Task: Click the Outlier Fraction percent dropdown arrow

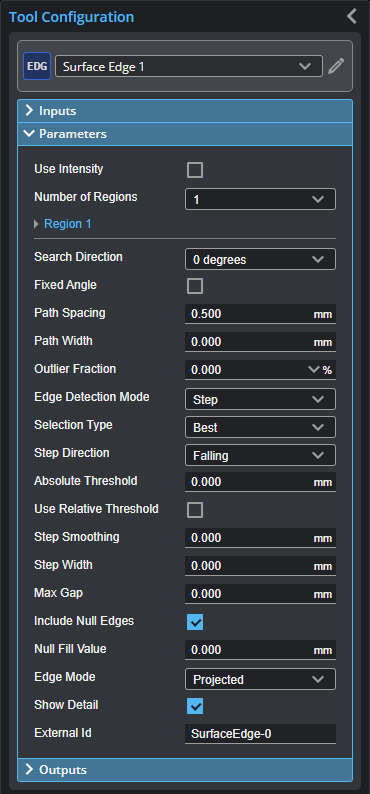Action: tap(314, 370)
